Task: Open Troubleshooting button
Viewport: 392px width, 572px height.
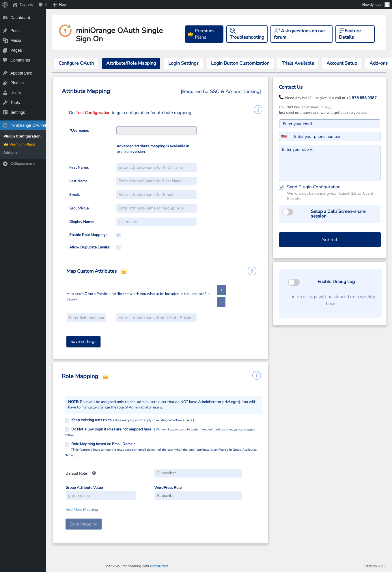Action: coord(247,34)
